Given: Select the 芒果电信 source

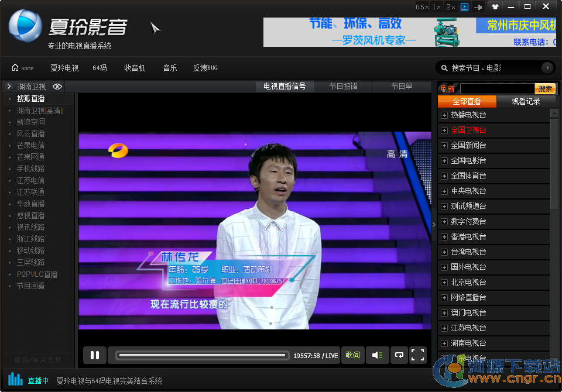Looking at the screenshot, I should tap(31, 146).
